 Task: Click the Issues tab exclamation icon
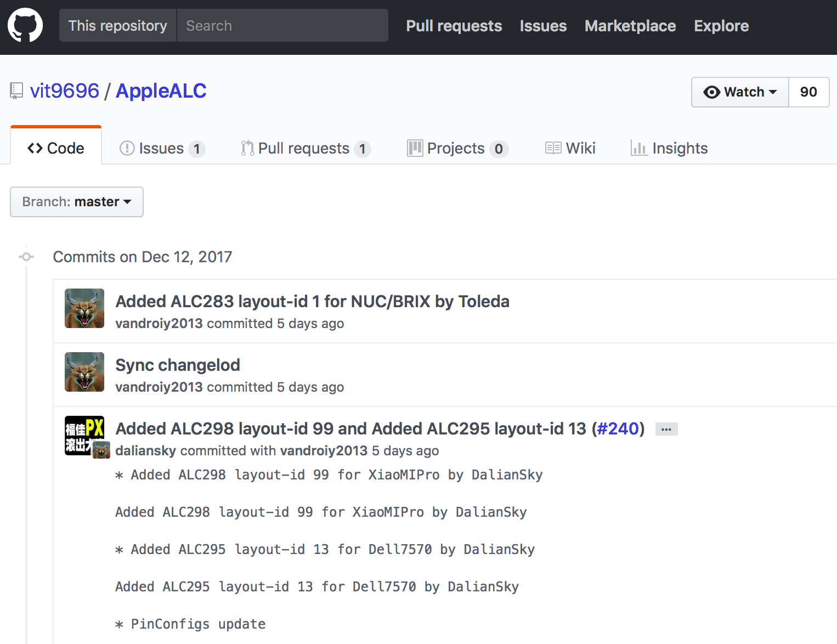[127, 148]
